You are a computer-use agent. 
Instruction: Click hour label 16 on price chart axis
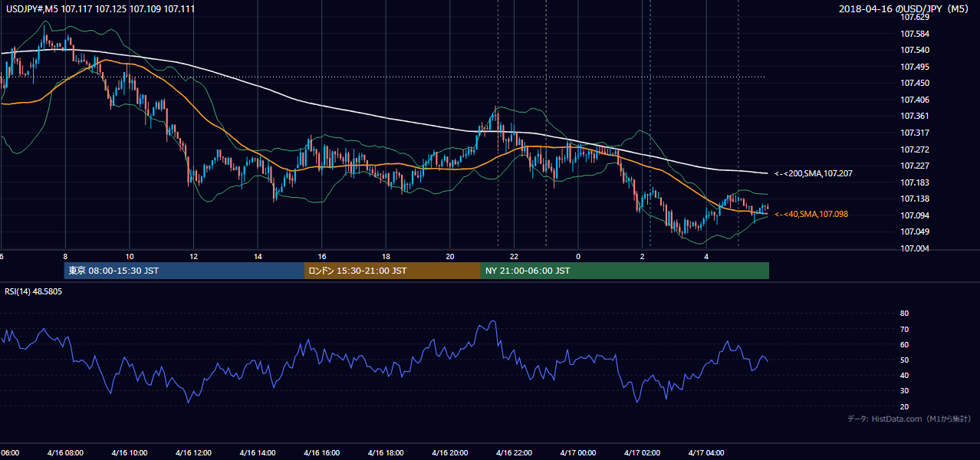pyautogui.click(x=322, y=256)
